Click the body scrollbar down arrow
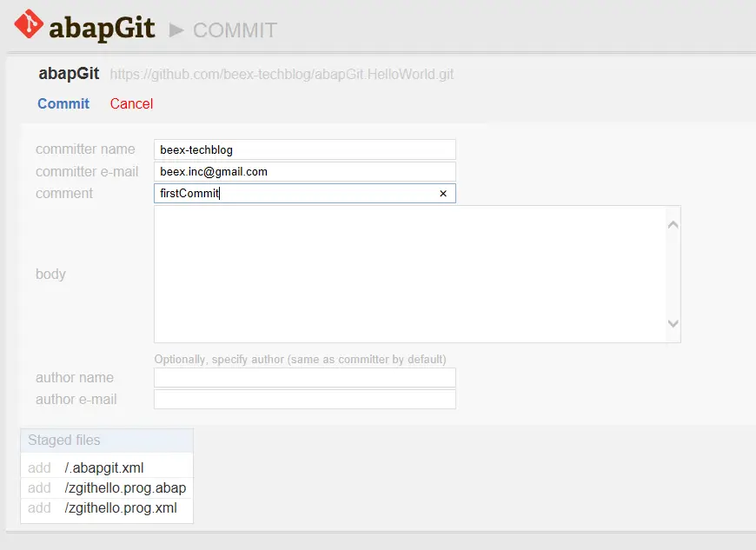This screenshot has width=756, height=550. [673, 323]
